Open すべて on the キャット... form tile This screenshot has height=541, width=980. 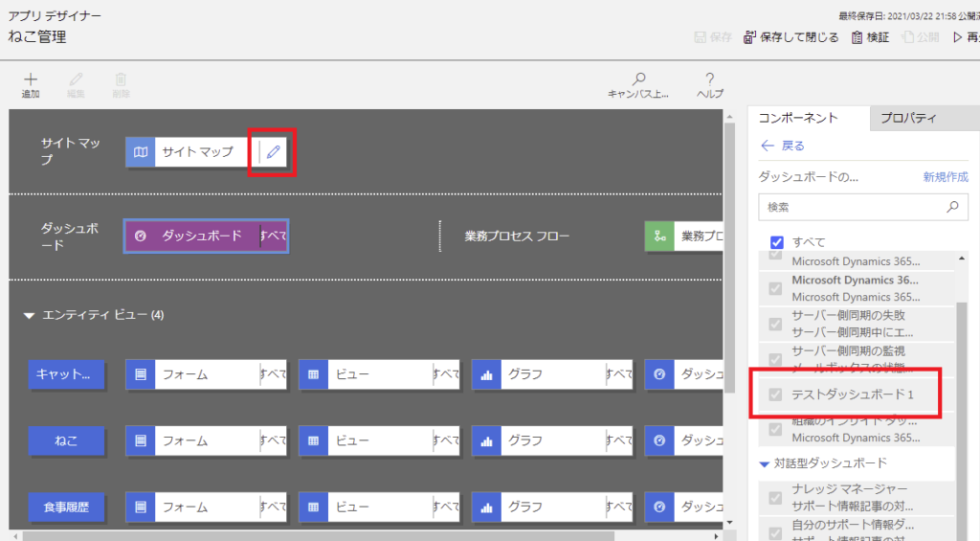point(274,374)
